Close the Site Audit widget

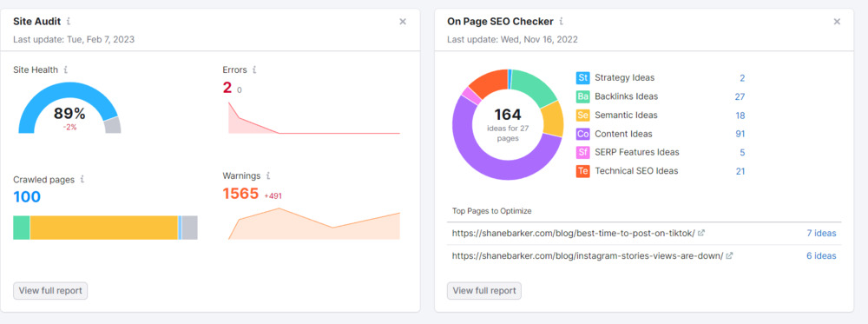coord(403,22)
